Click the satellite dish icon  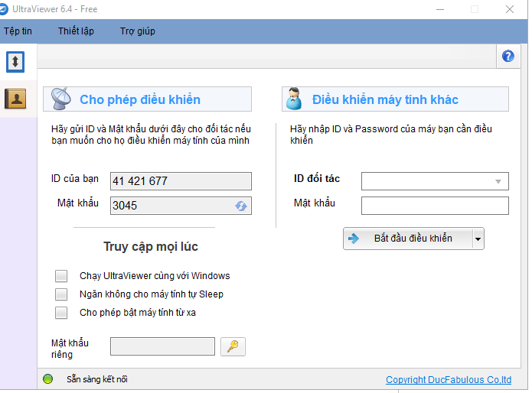pyautogui.click(x=60, y=99)
